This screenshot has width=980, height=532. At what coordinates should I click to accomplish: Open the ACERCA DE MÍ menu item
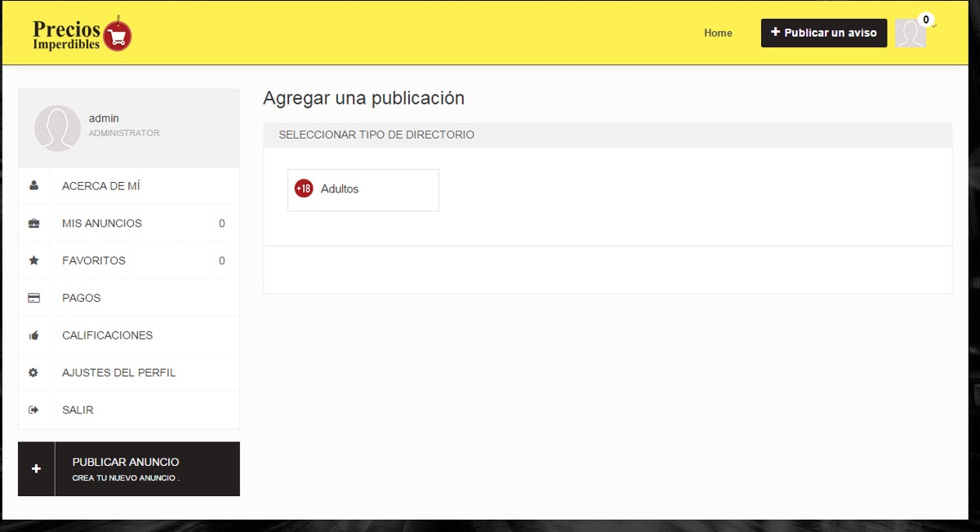pos(129,186)
